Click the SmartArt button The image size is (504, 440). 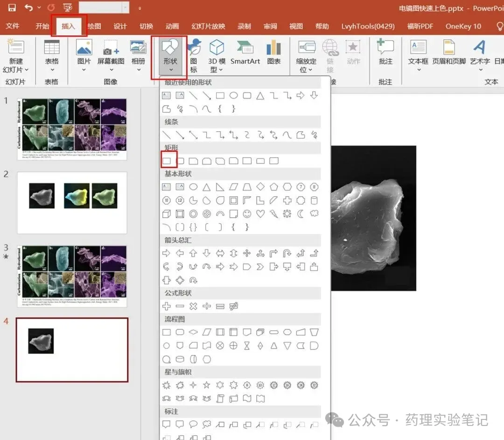[245, 53]
